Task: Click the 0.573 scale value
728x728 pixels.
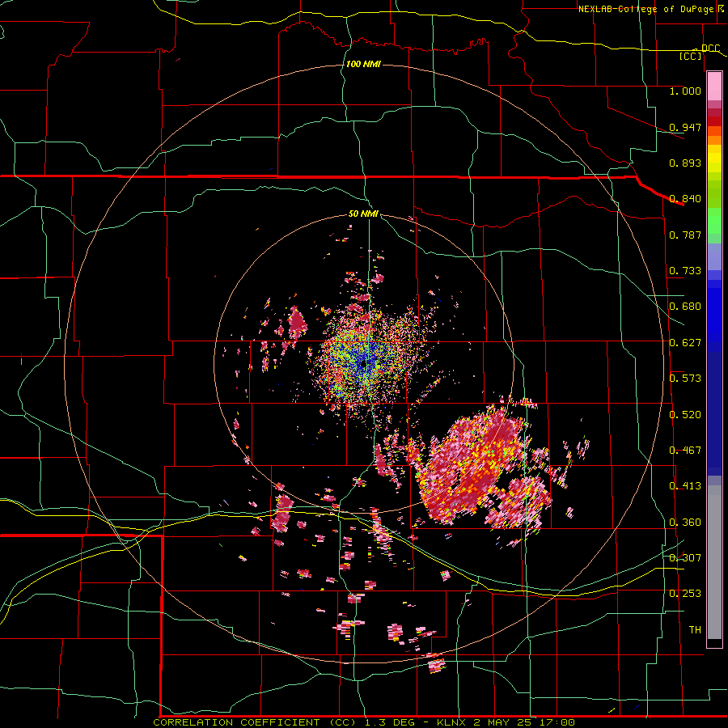Action: (x=685, y=379)
